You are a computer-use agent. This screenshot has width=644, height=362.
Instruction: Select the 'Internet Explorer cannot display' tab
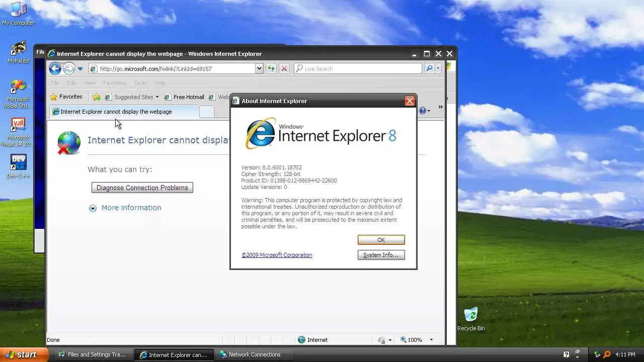tap(123, 112)
